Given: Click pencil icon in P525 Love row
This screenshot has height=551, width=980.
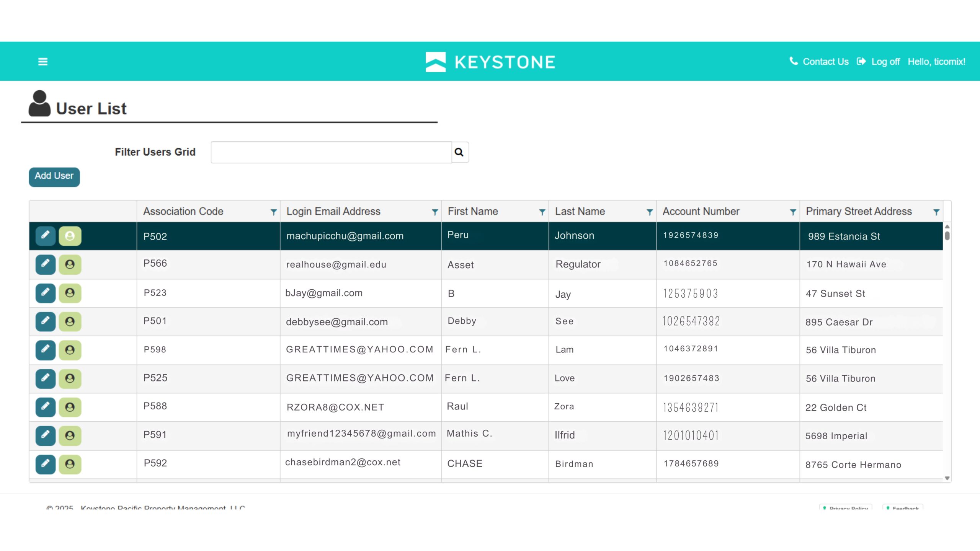Looking at the screenshot, I should (x=46, y=379).
